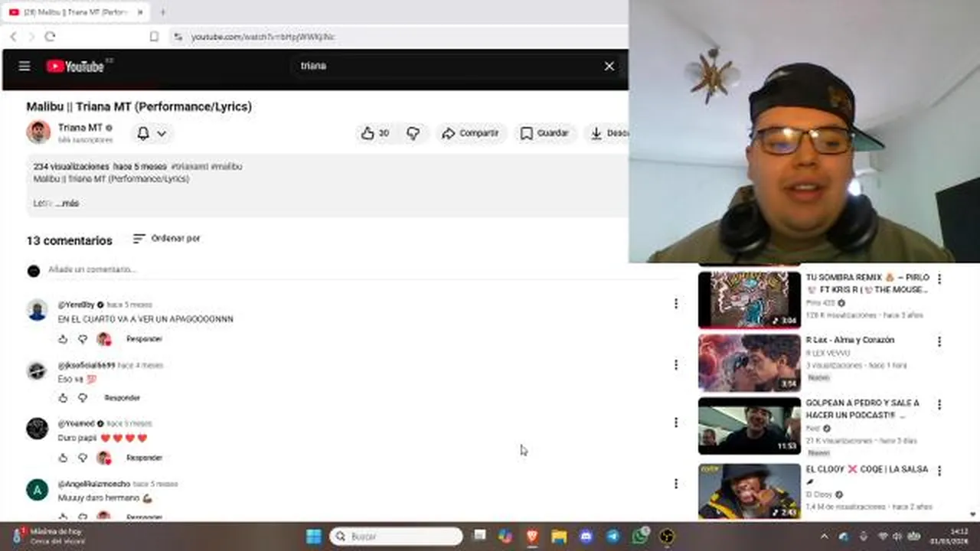Open the YouTube hamburger guide menu

(24, 66)
